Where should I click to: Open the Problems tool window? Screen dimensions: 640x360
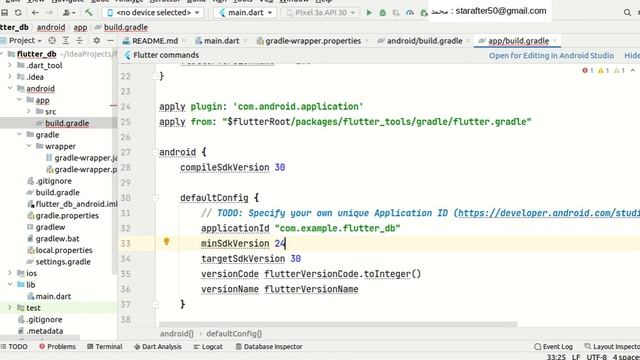click(58, 347)
